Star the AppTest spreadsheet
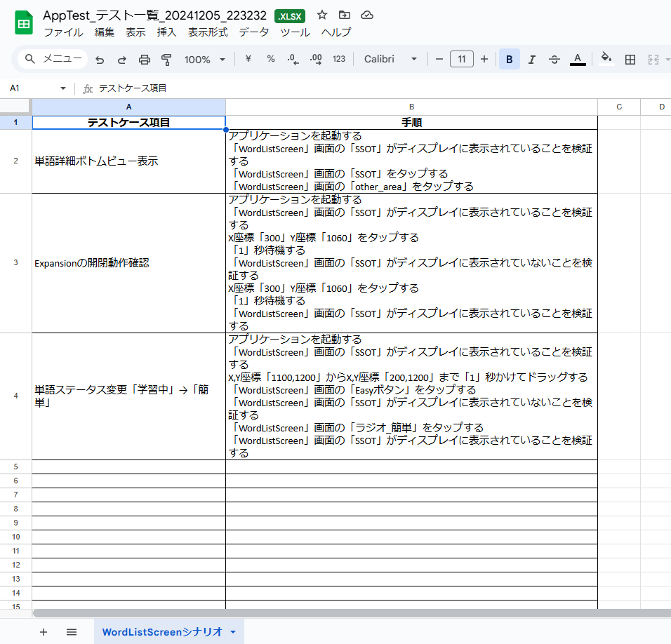Screen dimensions: 671x644 (321, 15)
